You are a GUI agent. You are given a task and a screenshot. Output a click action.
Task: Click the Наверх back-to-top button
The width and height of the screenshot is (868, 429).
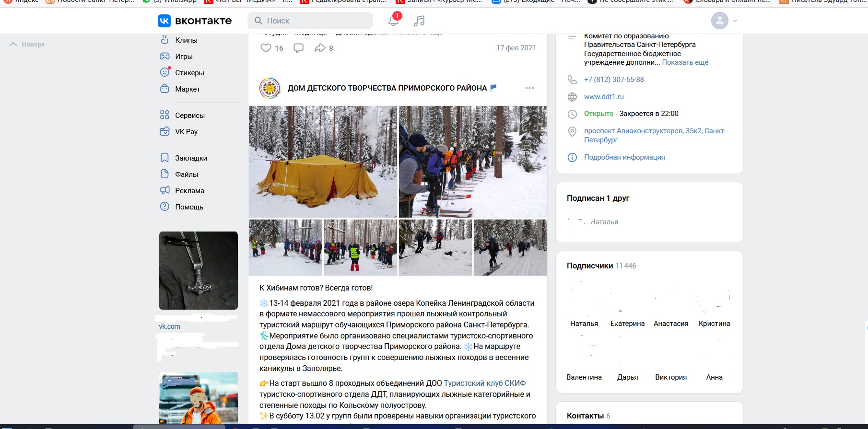pyautogui.click(x=28, y=45)
